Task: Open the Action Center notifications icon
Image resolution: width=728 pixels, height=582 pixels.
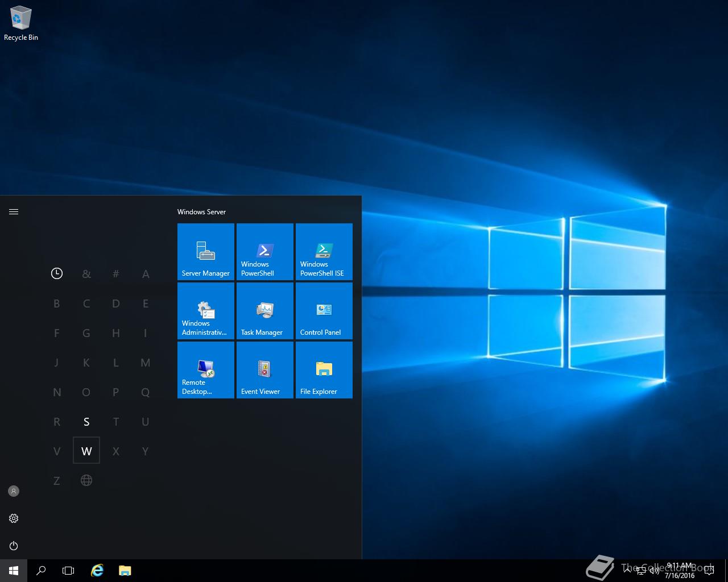Action: (709, 571)
